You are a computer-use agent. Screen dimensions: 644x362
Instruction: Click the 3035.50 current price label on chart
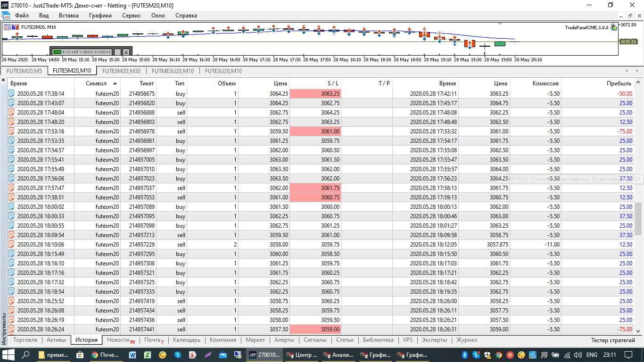628,41
